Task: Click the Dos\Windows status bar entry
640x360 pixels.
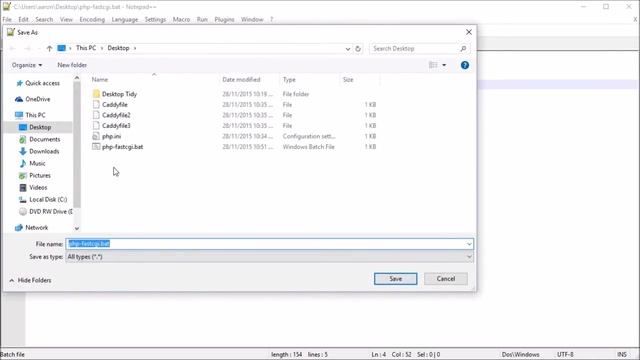Action: [x=520, y=354]
